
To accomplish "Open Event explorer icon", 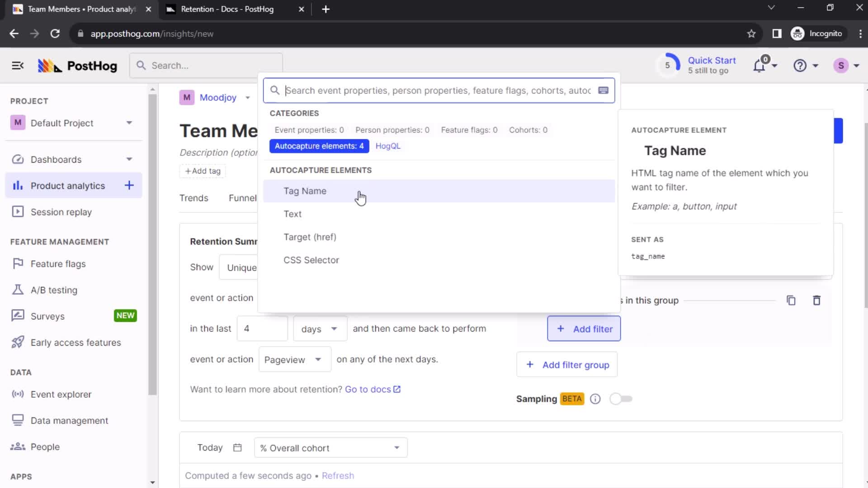I will 17,394.
